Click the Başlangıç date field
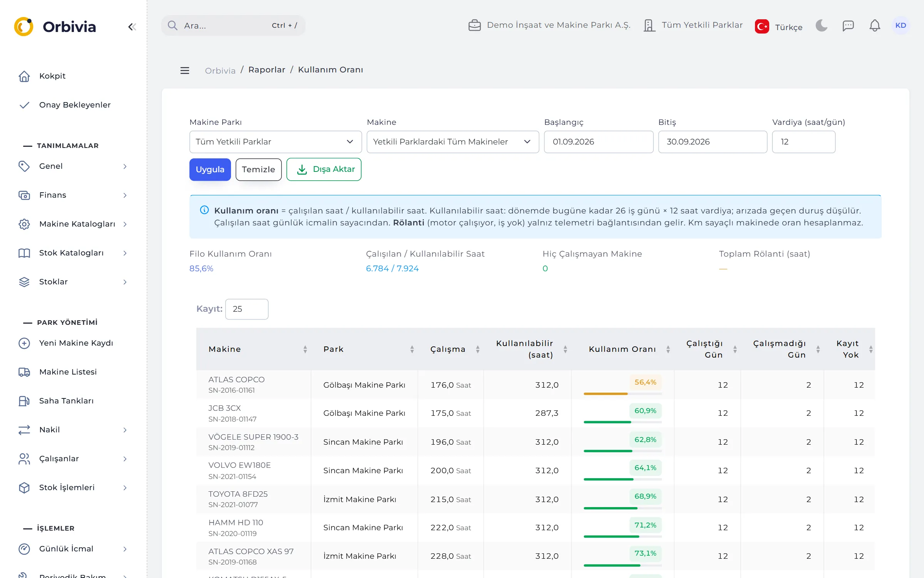The width and height of the screenshot is (924, 578). coord(599,142)
